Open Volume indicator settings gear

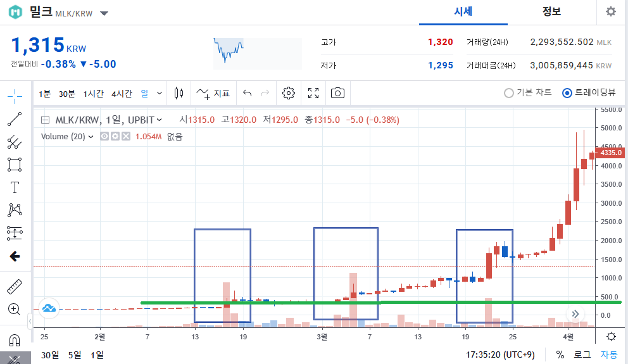[x=115, y=137]
